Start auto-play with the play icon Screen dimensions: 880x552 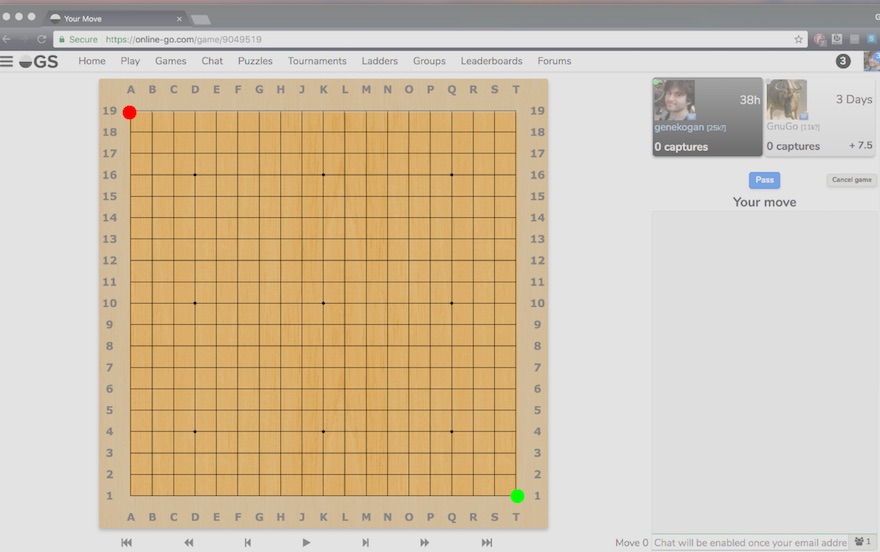(x=306, y=542)
